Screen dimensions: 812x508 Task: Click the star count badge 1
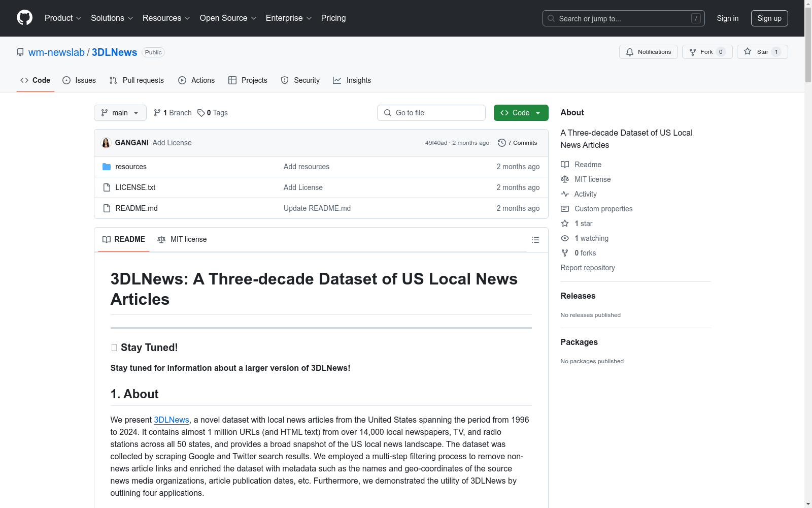(776, 52)
